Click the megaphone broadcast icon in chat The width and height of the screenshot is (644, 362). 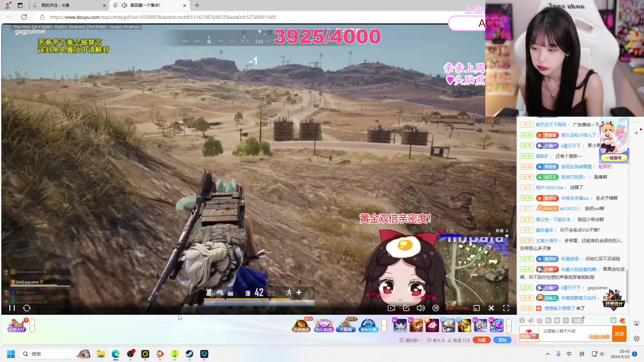pos(531,320)
